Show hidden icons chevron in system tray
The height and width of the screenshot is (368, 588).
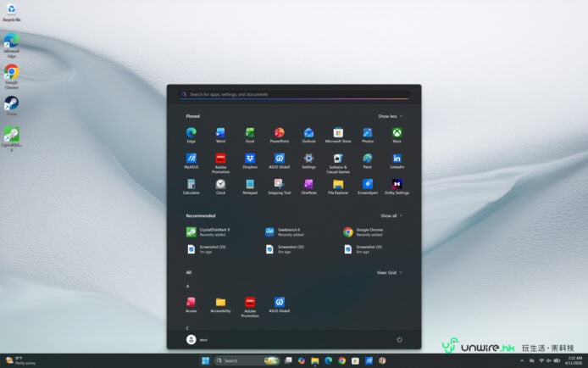pos(522,360)
